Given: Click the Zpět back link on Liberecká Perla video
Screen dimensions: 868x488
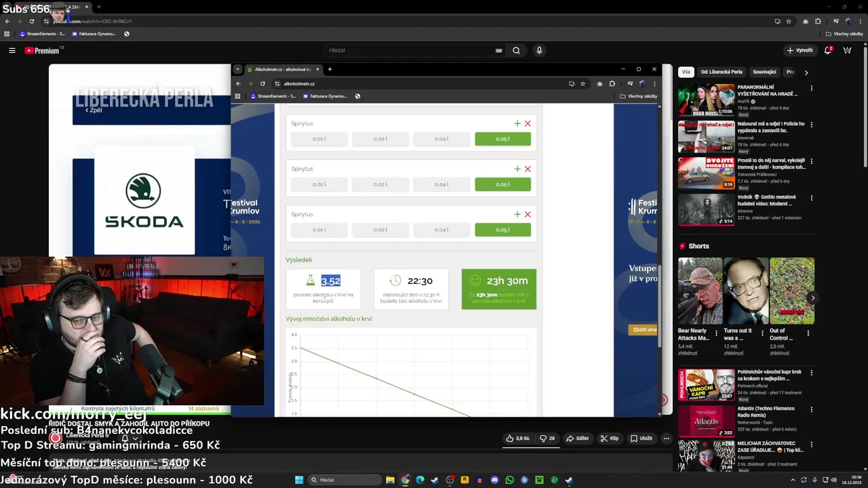Looking at the screenshot, I should [x=94, y=110].
